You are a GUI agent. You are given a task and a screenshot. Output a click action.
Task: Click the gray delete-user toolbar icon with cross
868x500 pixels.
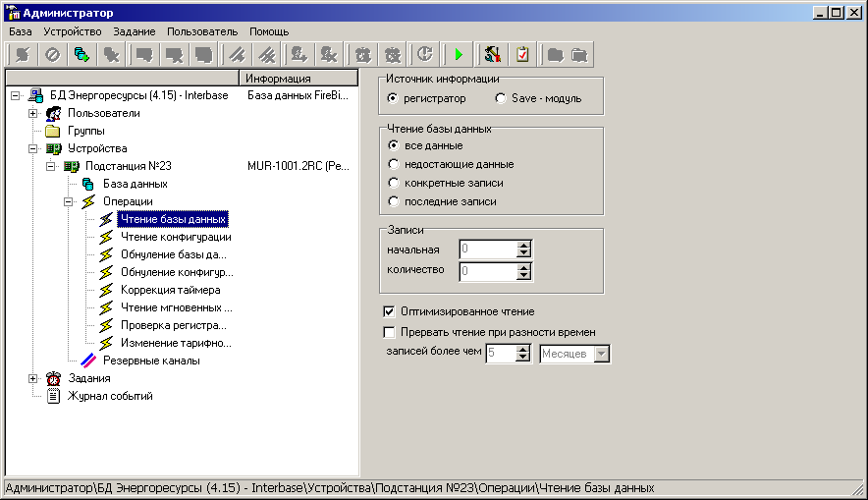click(x=329, y=54)
